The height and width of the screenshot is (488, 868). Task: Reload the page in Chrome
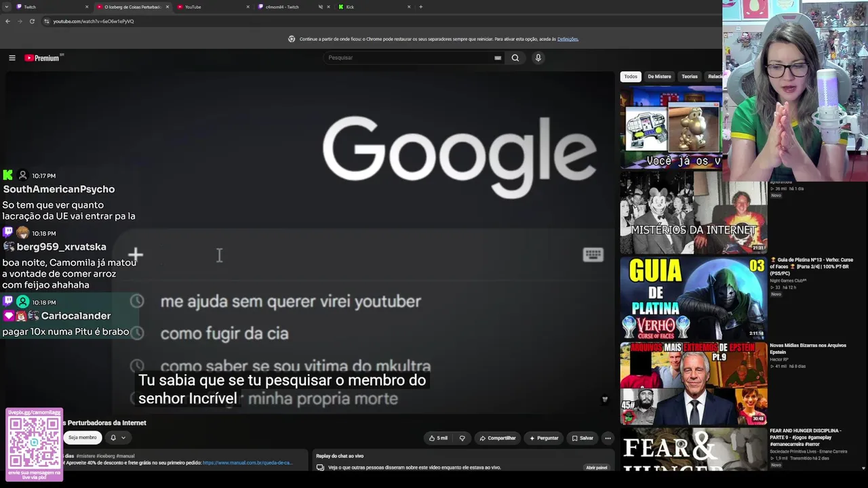coord(32,21)
